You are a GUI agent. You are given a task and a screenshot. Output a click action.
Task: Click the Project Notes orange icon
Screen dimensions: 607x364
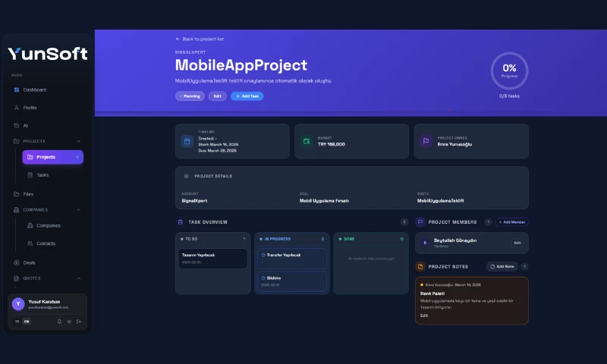(x=420, y=266)
